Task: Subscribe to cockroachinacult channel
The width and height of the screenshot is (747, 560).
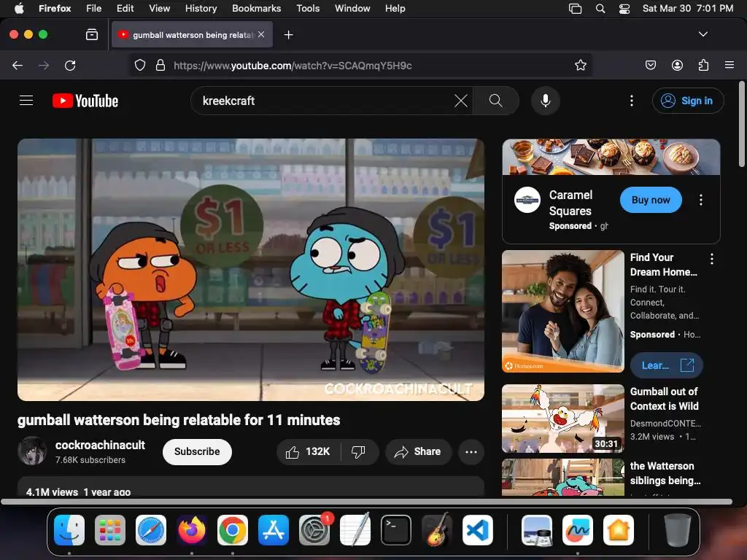Action: click(x=197, y=451)
